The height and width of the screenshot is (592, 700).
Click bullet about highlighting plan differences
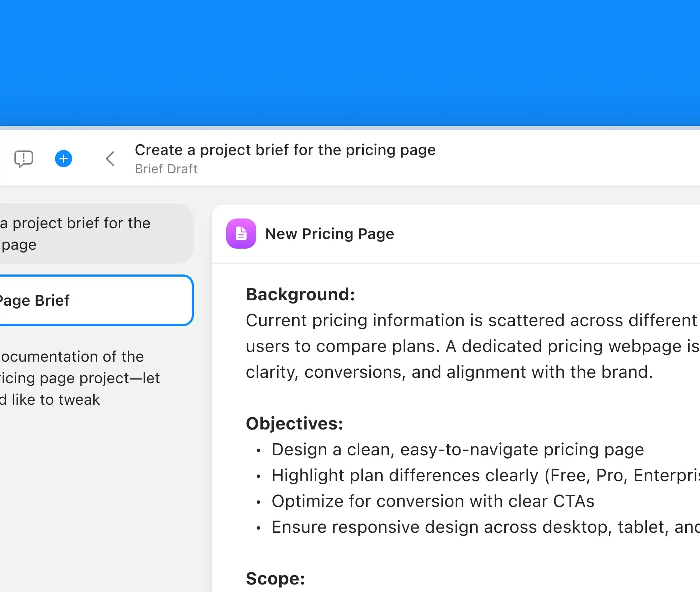tap(485, 476)
